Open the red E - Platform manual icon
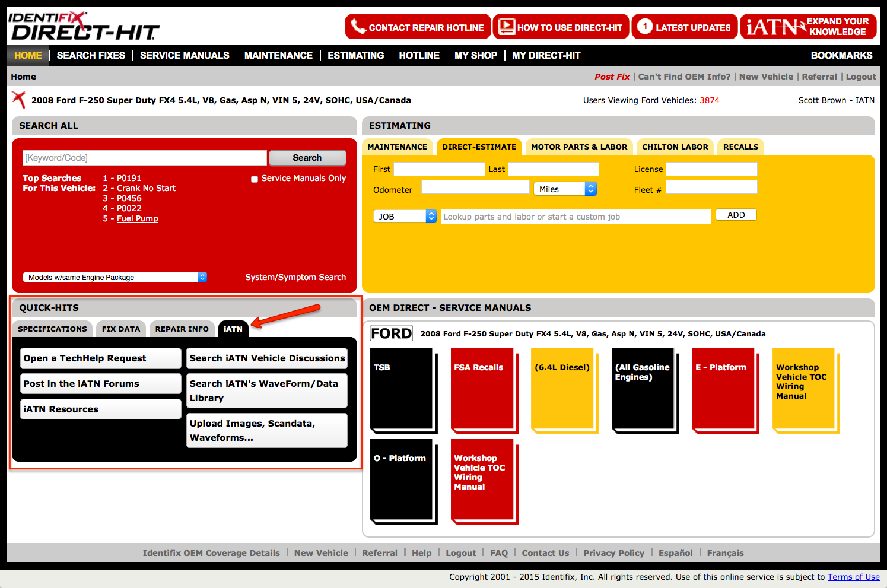This screenshot has width=887, height=588. pos(723,389)
